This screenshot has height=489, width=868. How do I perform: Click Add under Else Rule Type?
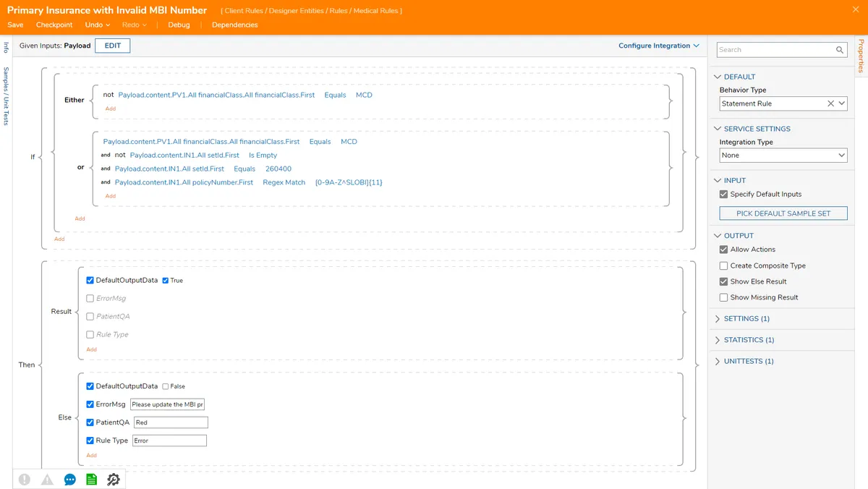click(91, 455)
